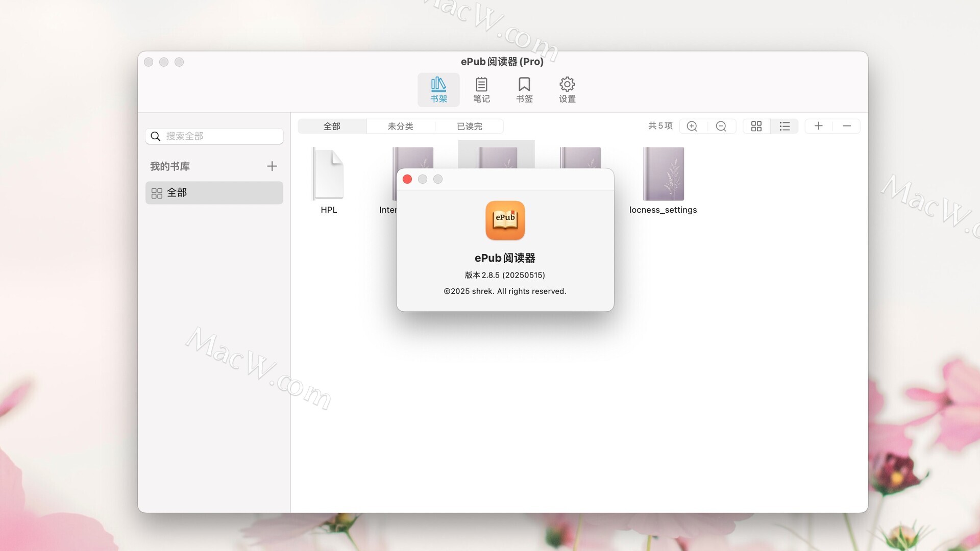Screen dimensions: 980x551
Task: Select the 未分类 filter segment
Action: (x=401, y=126)
